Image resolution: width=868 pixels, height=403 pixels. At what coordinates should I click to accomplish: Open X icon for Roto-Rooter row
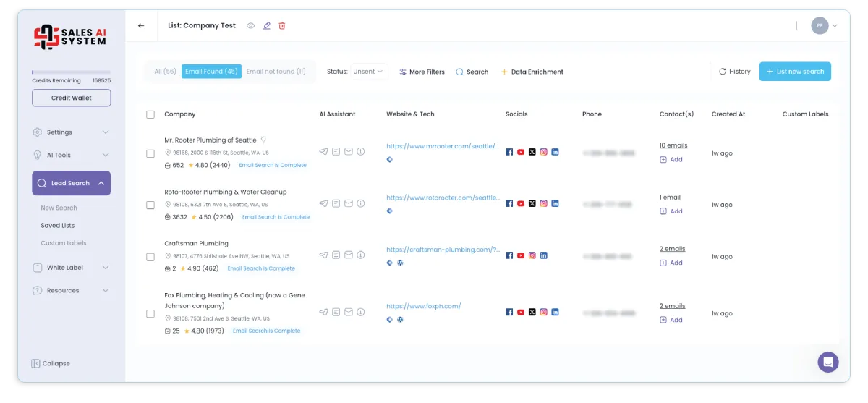tap(532, 203)
